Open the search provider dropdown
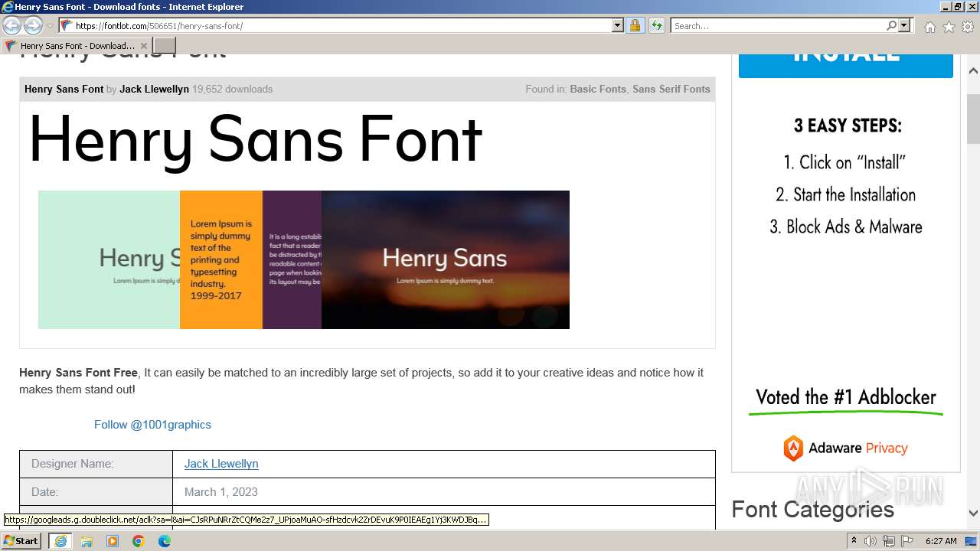Screen dimensions: 980x551 pos(904,26)
